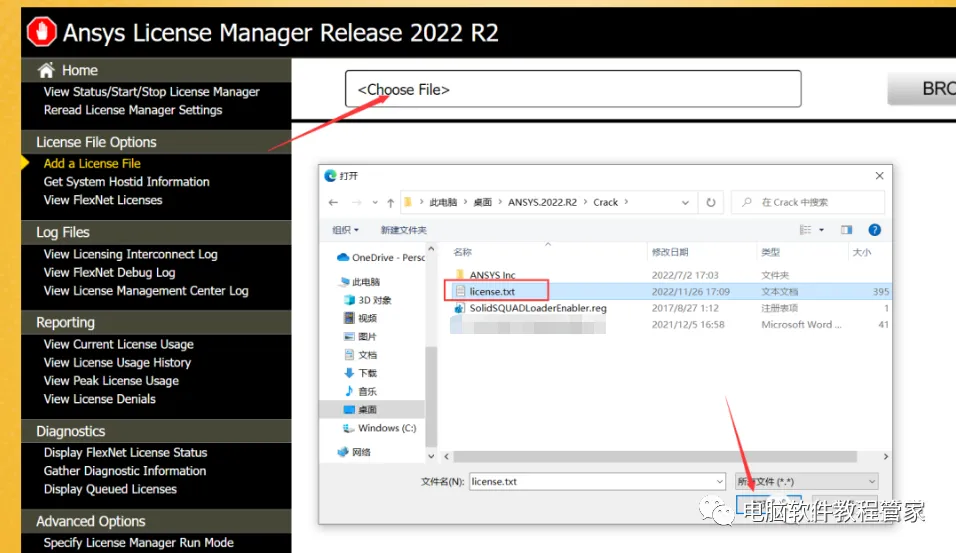
Task: Select 此电脑 in navigation pane
Action: pyautogui.click(x=360, y=282)
